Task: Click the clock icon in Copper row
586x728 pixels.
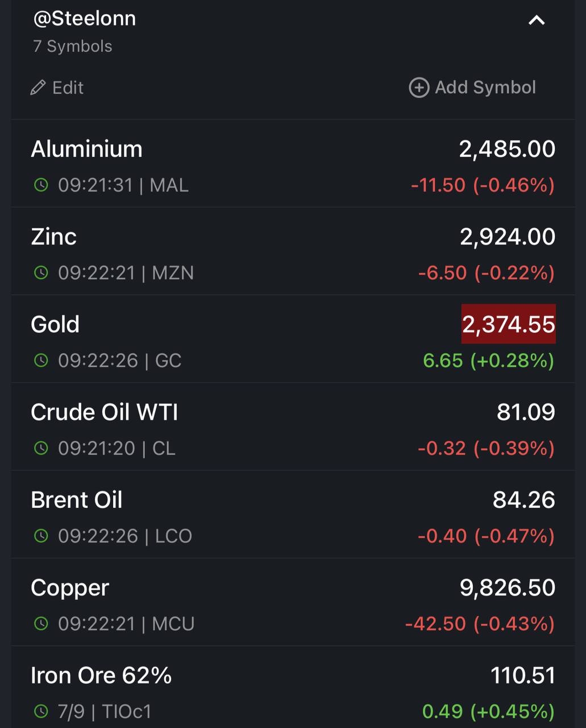Action: click(41, 623)
